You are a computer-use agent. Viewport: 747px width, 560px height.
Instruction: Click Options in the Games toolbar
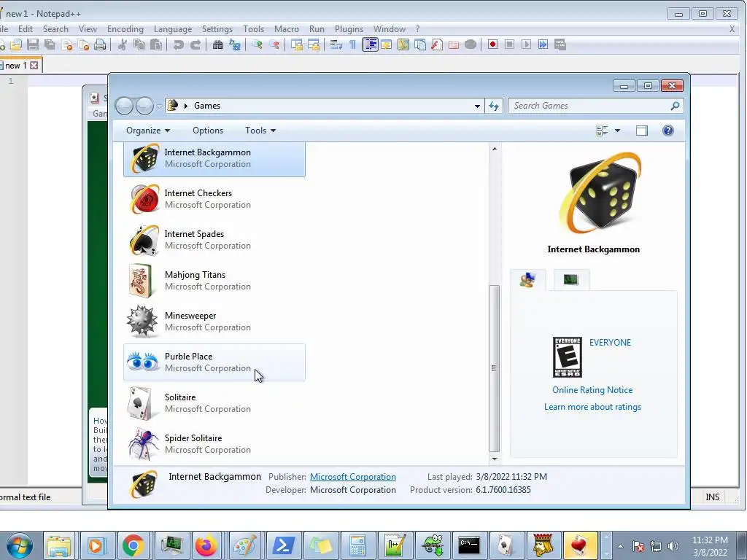coord(208,131)
